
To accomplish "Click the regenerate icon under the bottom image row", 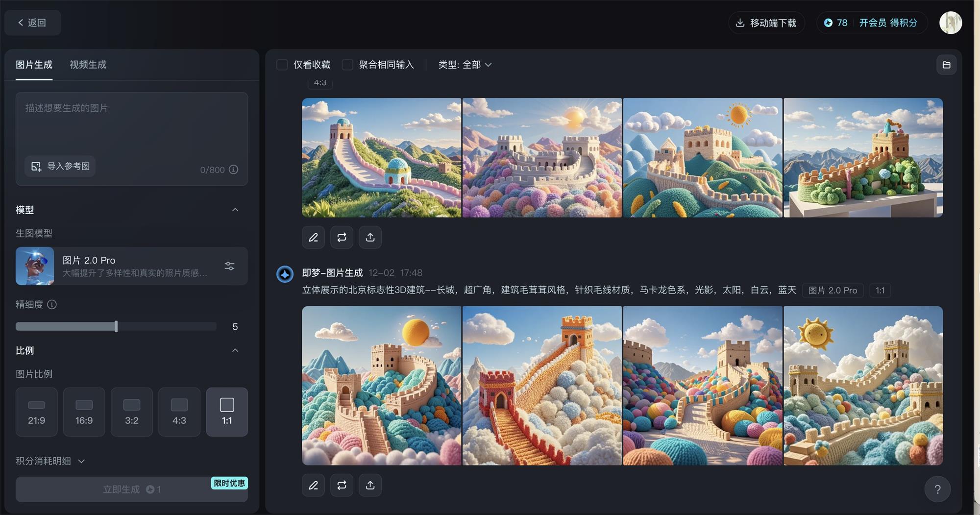I will [x=342, y=485].
